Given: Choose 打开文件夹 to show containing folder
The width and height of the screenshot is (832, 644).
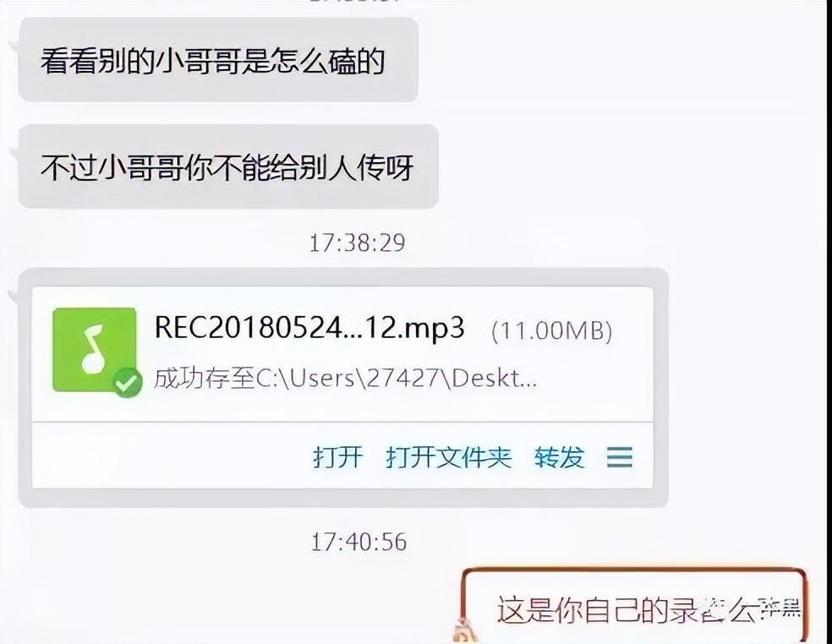Looking at the screenshot, I should point(448,456).
